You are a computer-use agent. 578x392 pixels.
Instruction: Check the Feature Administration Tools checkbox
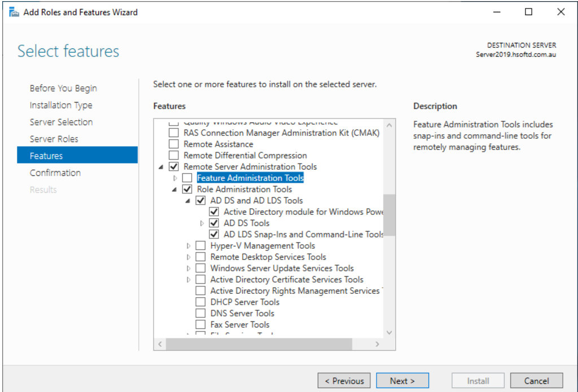(187, 178)
